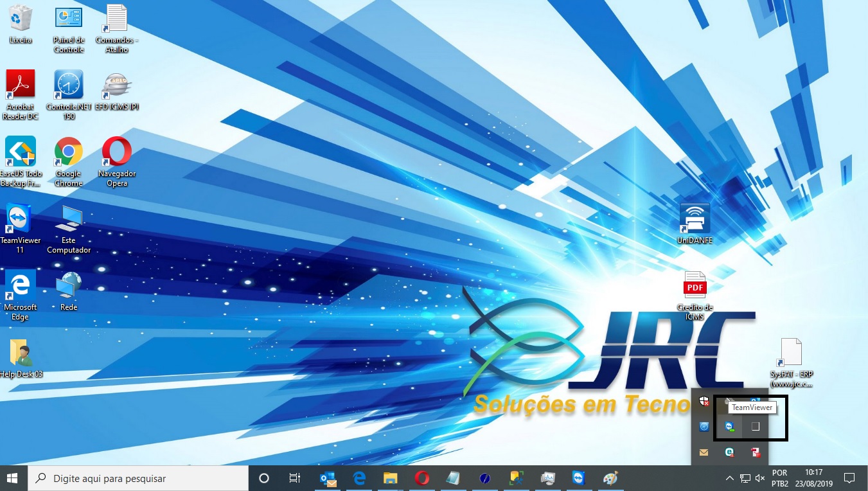The height and width of the screenshot is (491, 868).
Task: Select the EaseUS Todo Backup desktop icon
Action: [21, 162]
